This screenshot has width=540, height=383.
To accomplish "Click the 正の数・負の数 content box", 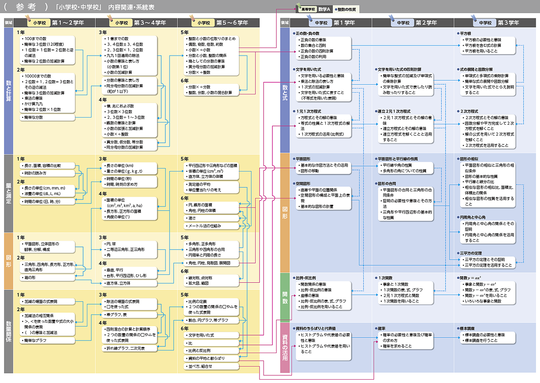I will tap(324, 48).
